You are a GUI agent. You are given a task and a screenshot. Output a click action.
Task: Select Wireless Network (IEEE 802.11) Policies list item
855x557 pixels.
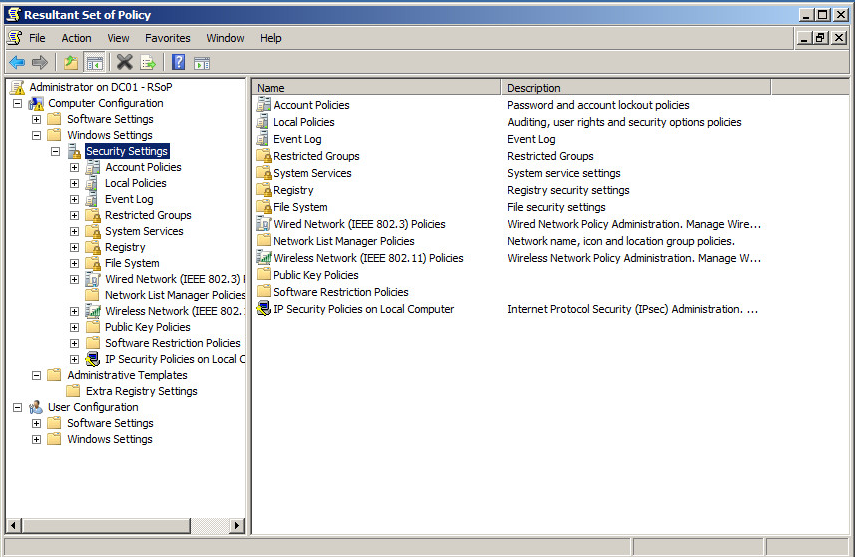tap(368, 258)
